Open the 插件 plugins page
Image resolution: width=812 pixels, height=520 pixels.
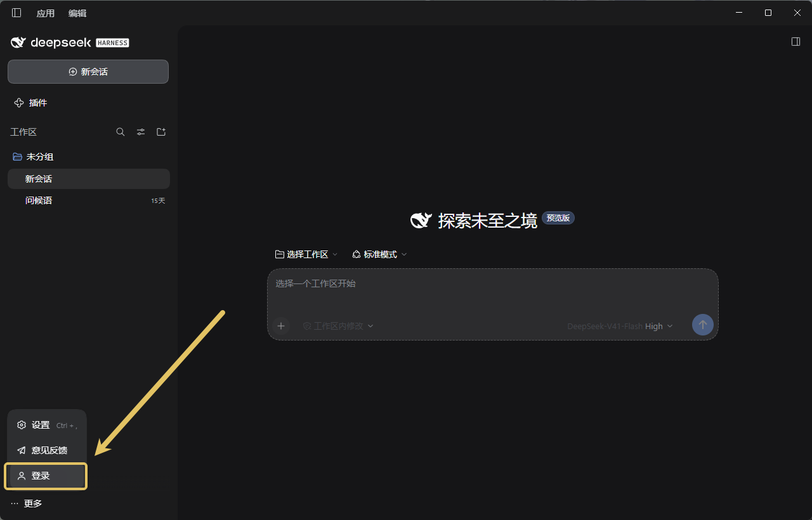pyautogui.click(x=30, y=103)
